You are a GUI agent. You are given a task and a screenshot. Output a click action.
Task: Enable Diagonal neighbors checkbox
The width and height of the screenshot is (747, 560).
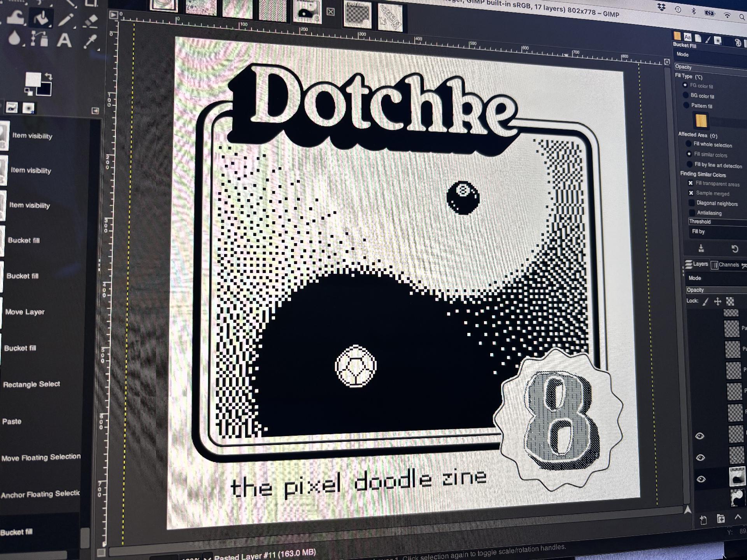pos(691,203)
